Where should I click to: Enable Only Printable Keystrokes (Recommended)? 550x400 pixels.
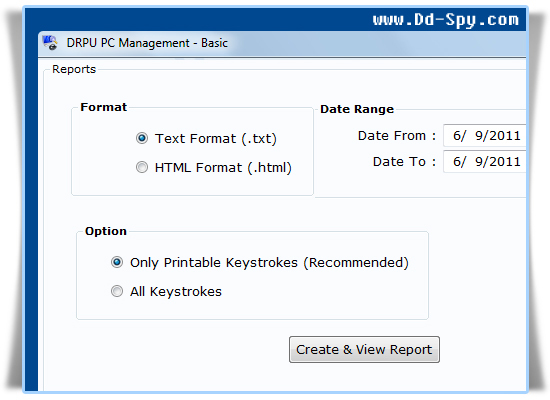click(117, 262)
